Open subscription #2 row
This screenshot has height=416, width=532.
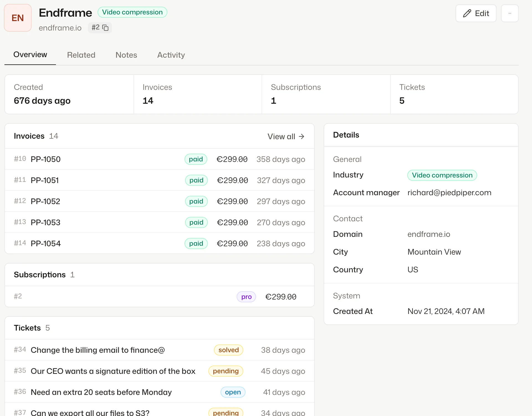pyautogui.click(x=160, y=296)
